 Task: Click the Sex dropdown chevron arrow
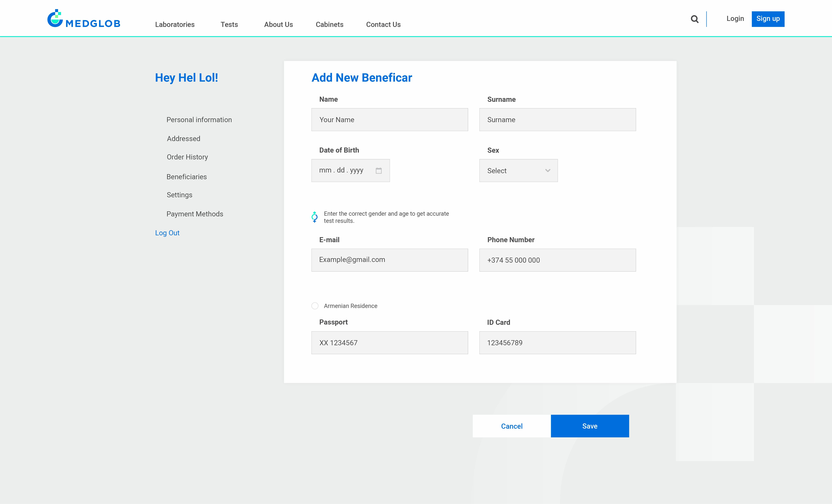[x=548, y=171]
